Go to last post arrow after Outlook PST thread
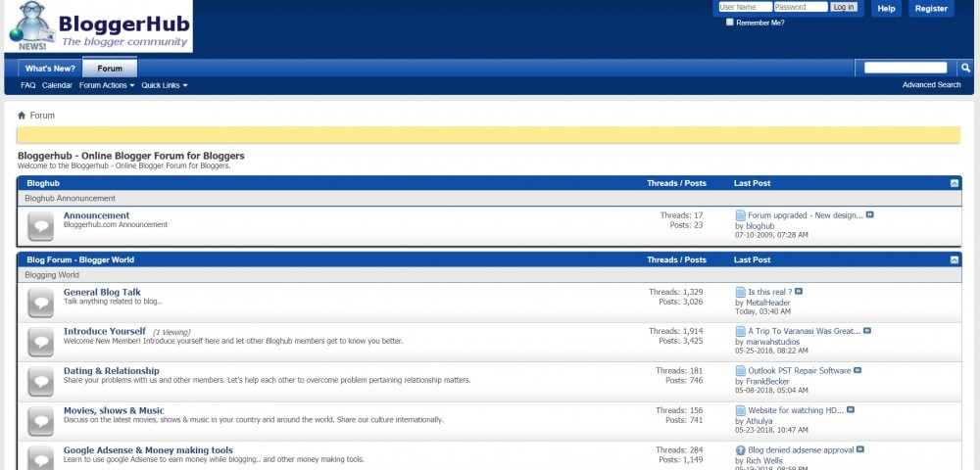This screenshot has height=470, width=980. pyautogui.click(x=857, y=370)
